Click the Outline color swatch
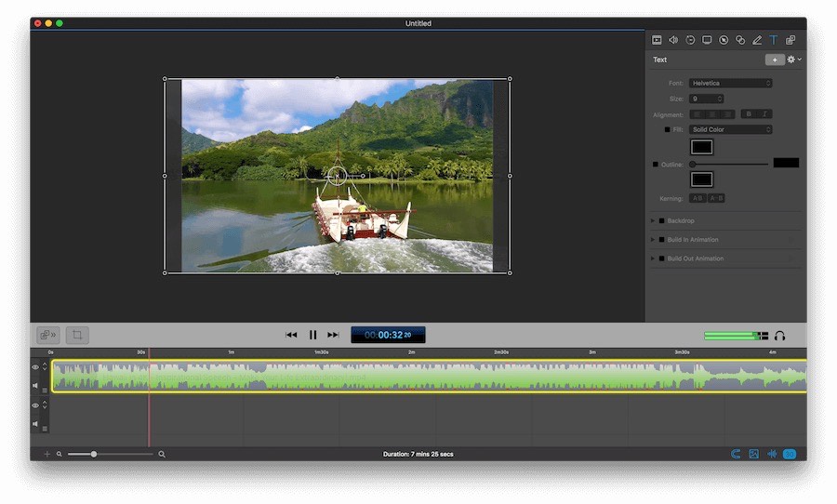 (x=701, y=179)
